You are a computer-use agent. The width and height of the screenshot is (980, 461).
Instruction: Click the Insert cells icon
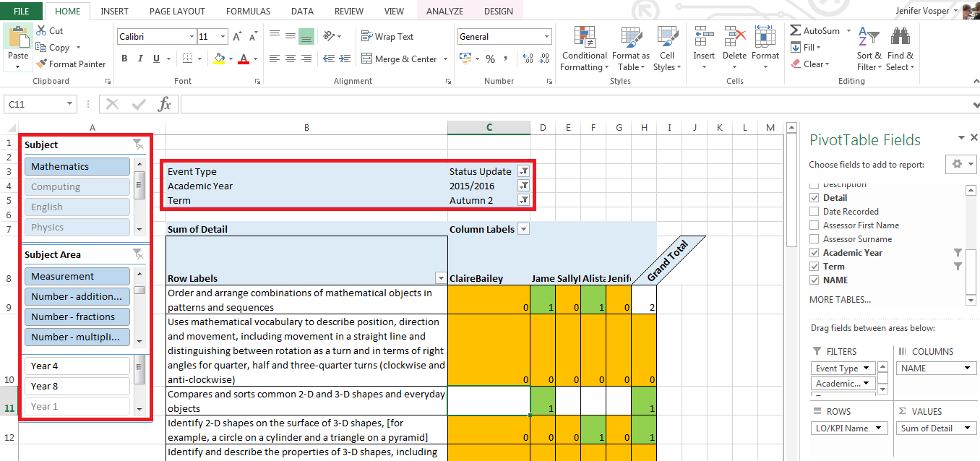click(703, 37)
